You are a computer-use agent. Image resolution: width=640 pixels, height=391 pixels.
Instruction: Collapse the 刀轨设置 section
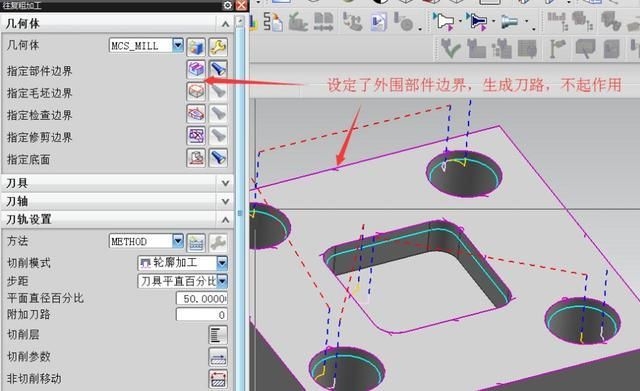coord(225,220)
